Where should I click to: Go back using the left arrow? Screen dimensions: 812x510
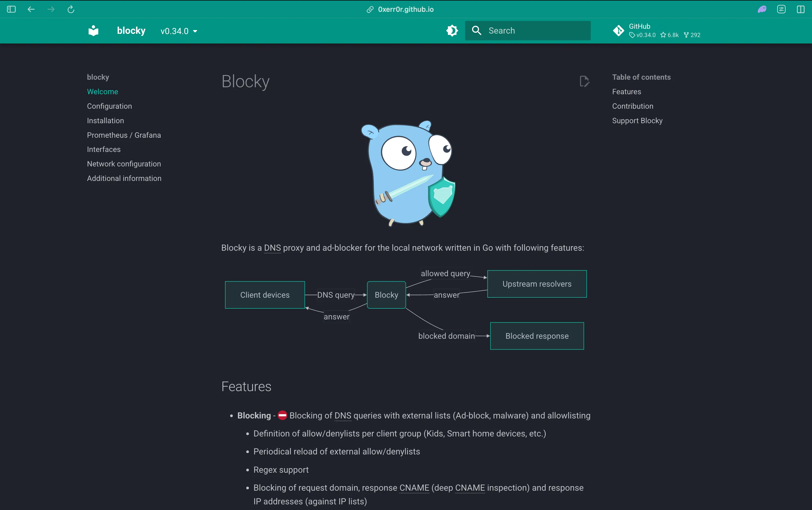31,9
